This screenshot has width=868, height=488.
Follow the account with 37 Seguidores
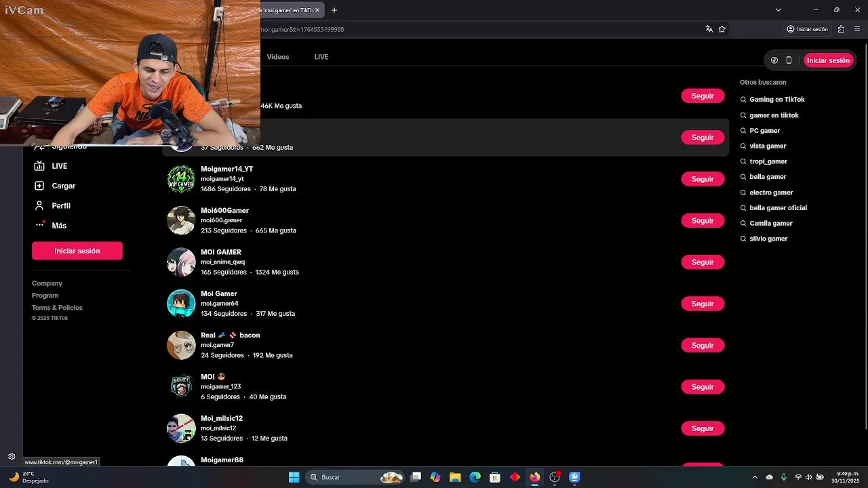click(x=703, y=138)
